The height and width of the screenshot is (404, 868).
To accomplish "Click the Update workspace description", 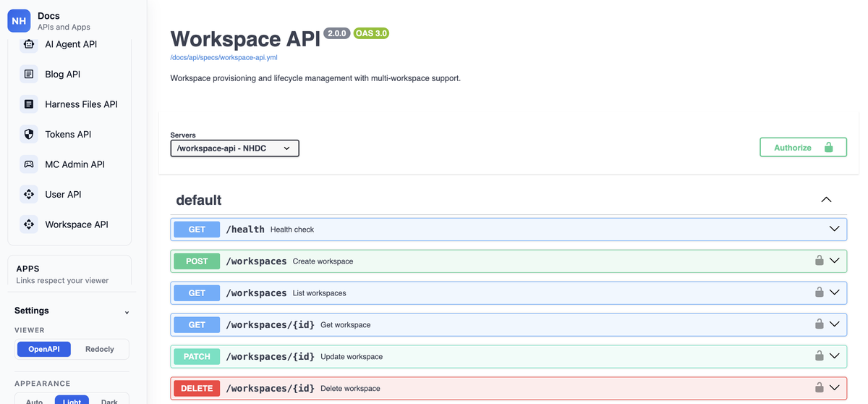I will tap(352, 357).
